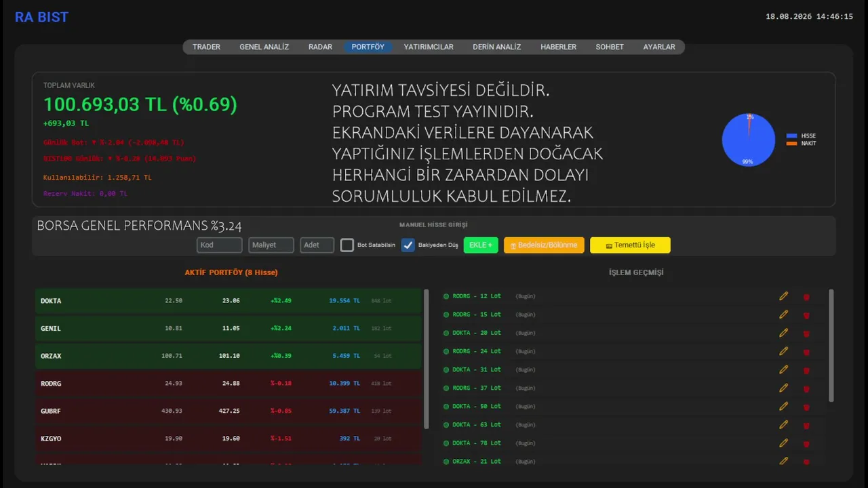Screen dimensions: 868x488
Task: Click the yellow Temettü İşle button
Action: tap(630, 245)
